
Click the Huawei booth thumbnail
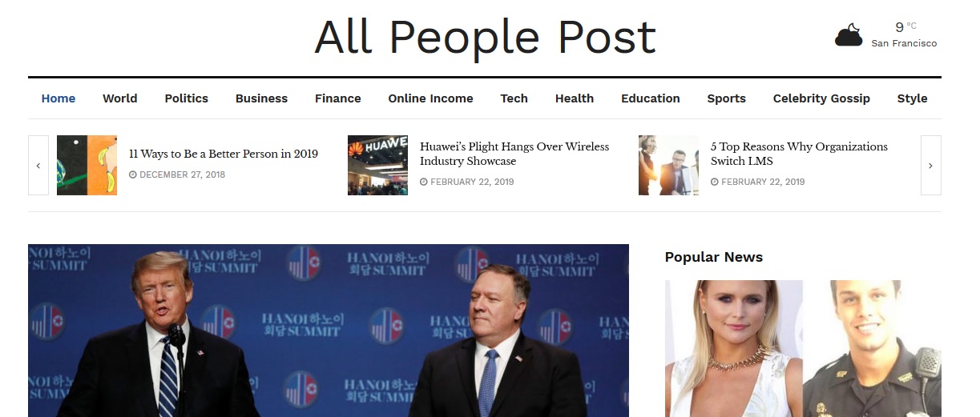377,166
